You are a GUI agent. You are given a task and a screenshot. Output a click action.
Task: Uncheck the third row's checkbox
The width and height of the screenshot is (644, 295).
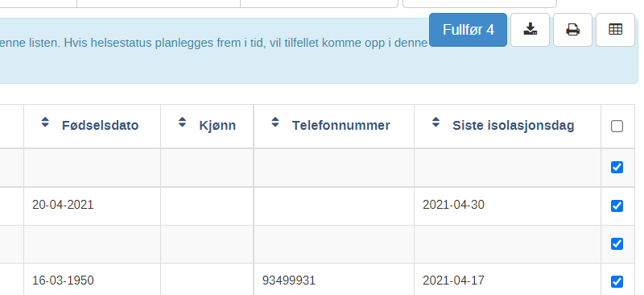pos(617,244)
